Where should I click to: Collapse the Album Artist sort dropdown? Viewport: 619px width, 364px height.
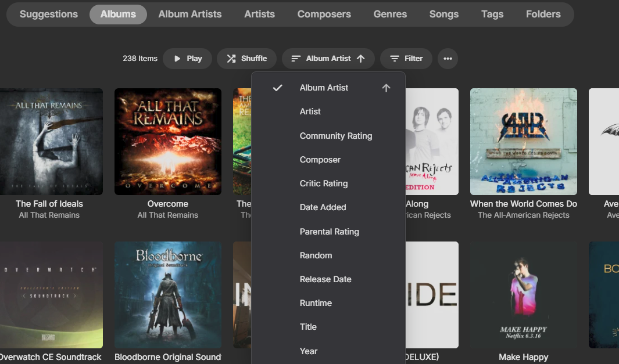(328, 59)
